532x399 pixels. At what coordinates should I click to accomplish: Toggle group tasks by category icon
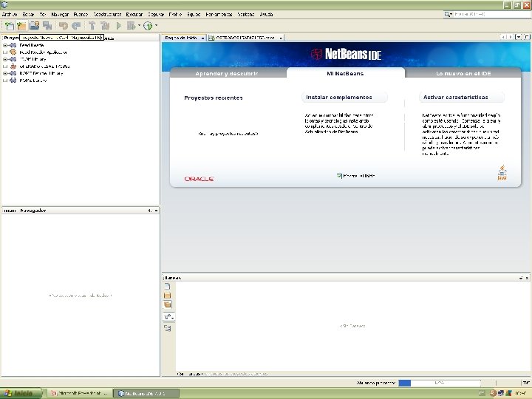(x=168, y=328)
